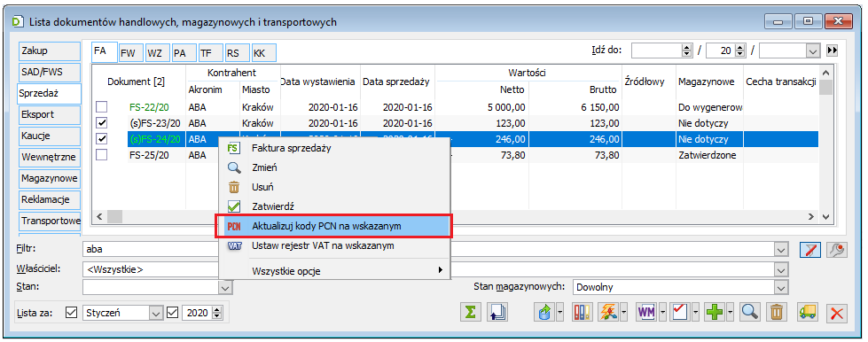Untick the checkbox for (s)FS-23/20
Viewport: 868px width, 342px height.
102,123
